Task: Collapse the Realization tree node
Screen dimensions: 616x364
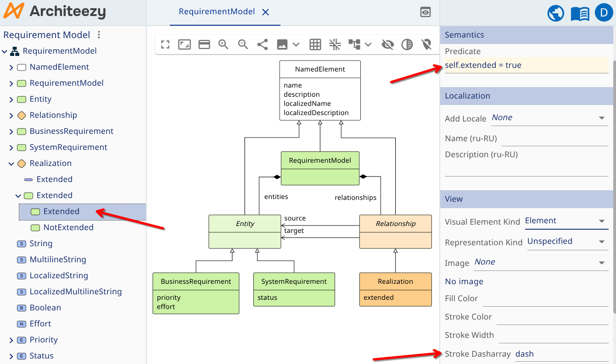Action: coord(11,164)
